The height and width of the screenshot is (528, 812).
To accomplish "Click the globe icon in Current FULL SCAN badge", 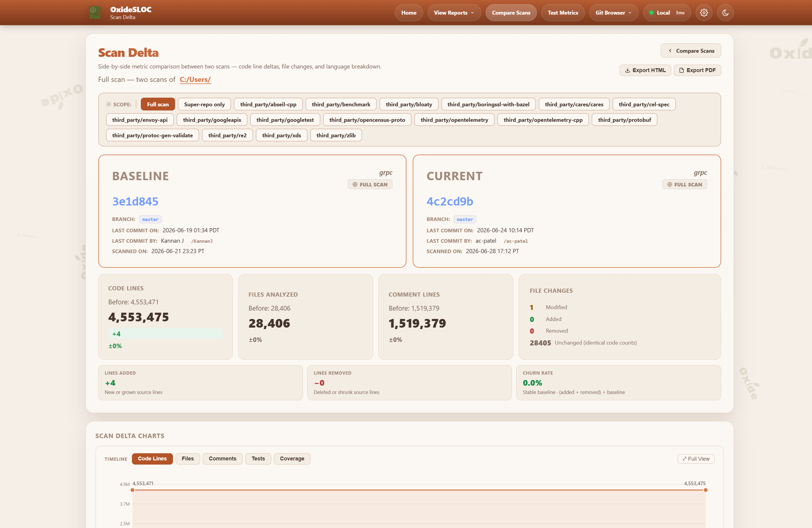I will coord(669,185).
